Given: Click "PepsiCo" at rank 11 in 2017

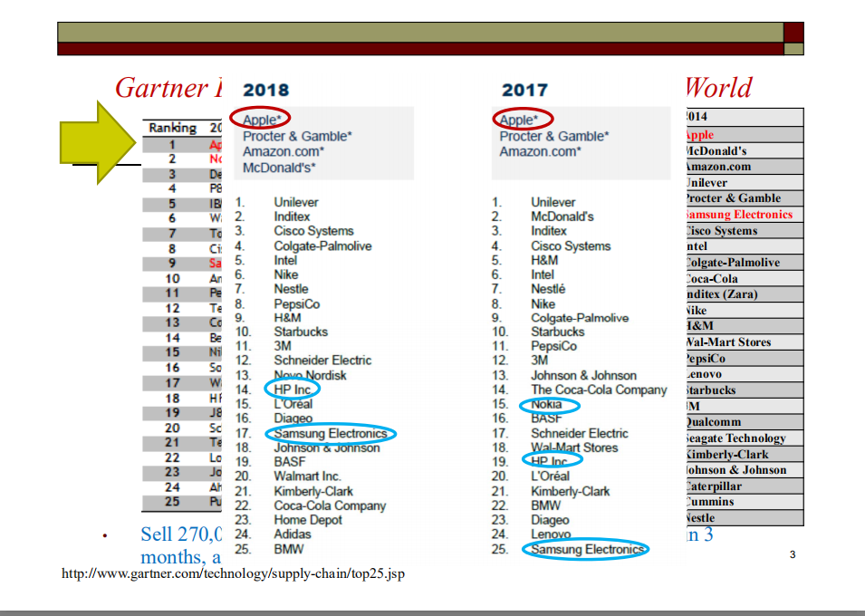Looking at the screenshot, I should pos(553,346).
